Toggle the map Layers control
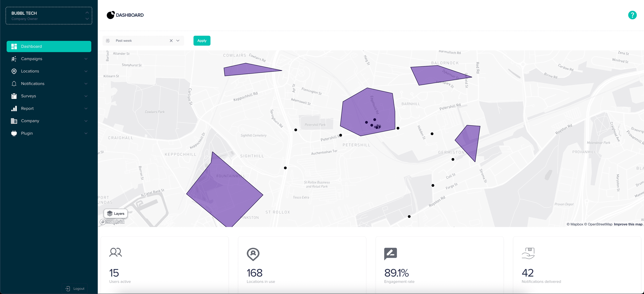This screenshot has height=294, width=644. 116,214
